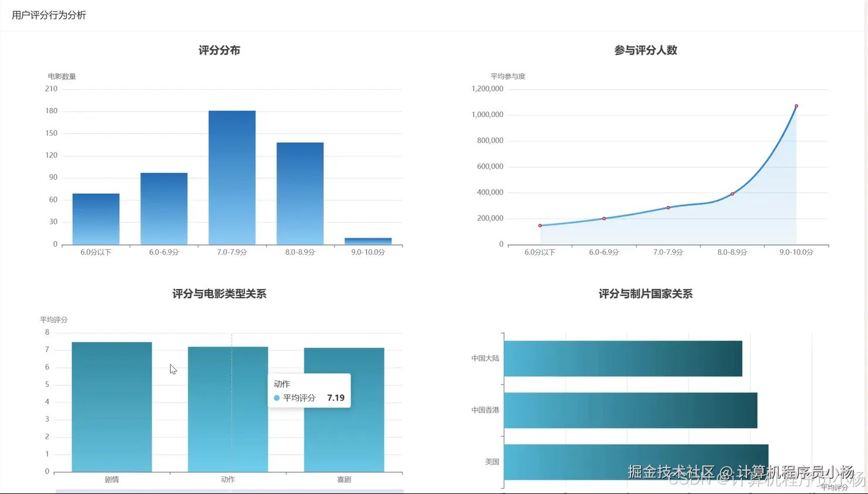Click the 7.0-7.9分 data point on 参与评分人数 line
The image size is (868, 494).
point(668,207)
